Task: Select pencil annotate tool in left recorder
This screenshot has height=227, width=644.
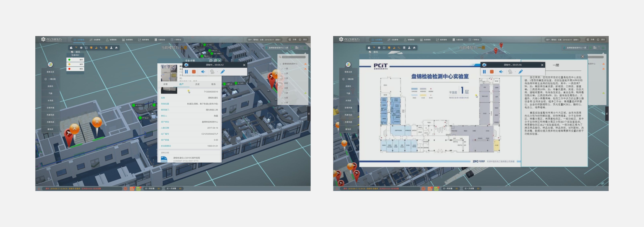Action: coord(223,72)
